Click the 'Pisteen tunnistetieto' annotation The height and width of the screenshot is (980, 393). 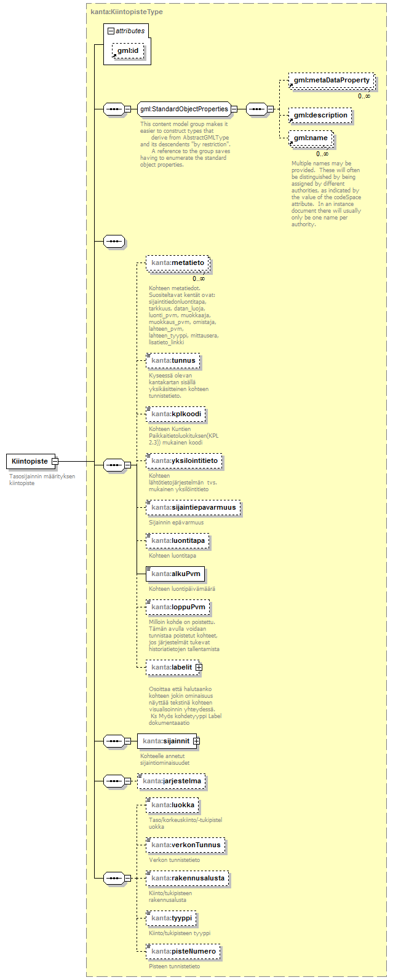pyautogui.click(x=174, y=966)
